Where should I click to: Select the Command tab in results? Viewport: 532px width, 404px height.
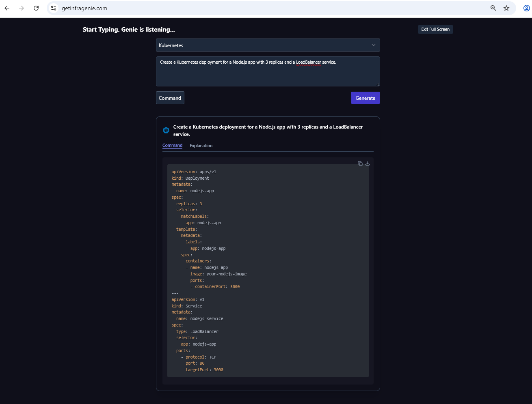[173, 146]
